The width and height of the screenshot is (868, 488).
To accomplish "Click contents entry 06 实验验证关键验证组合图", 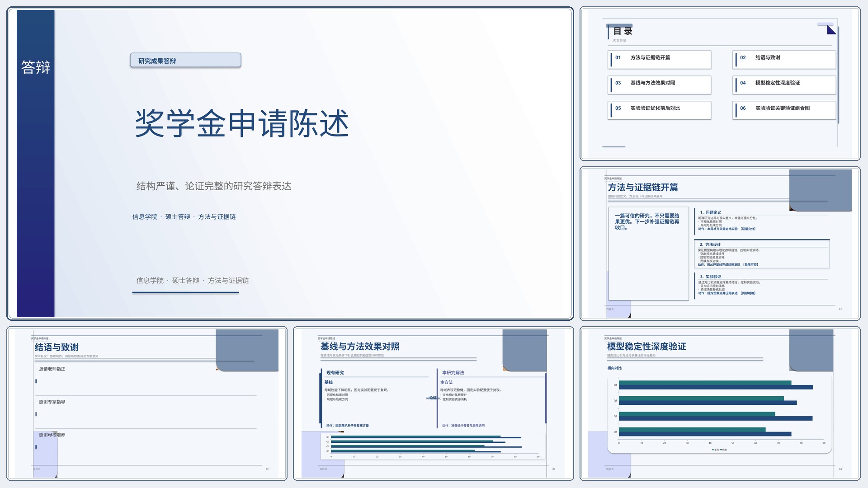I will [784, 110].
